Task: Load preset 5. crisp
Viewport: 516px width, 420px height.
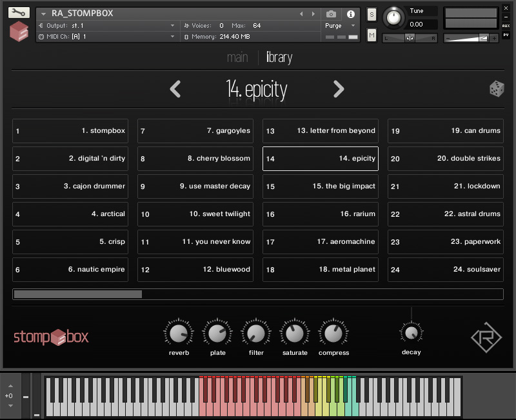Action: [70, 241]
